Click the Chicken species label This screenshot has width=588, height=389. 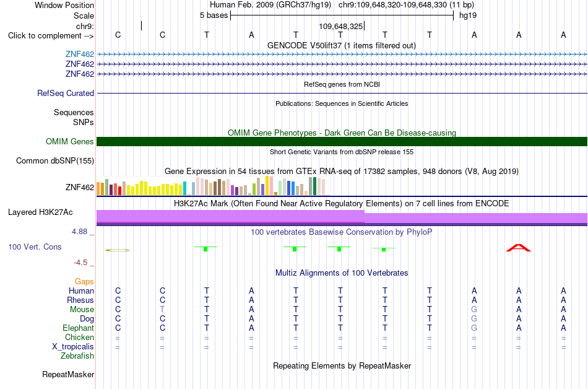click(x=79, y=337)
